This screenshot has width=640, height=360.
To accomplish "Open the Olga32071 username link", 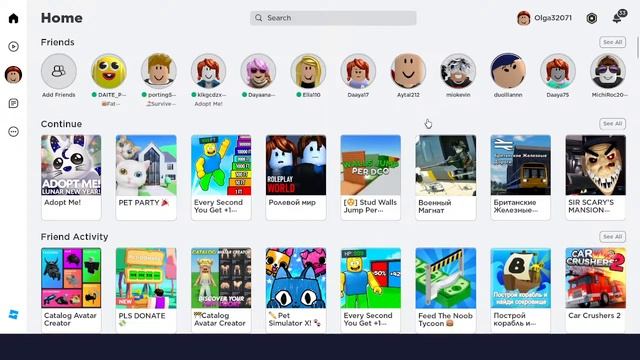I will (x=553, y=18).
